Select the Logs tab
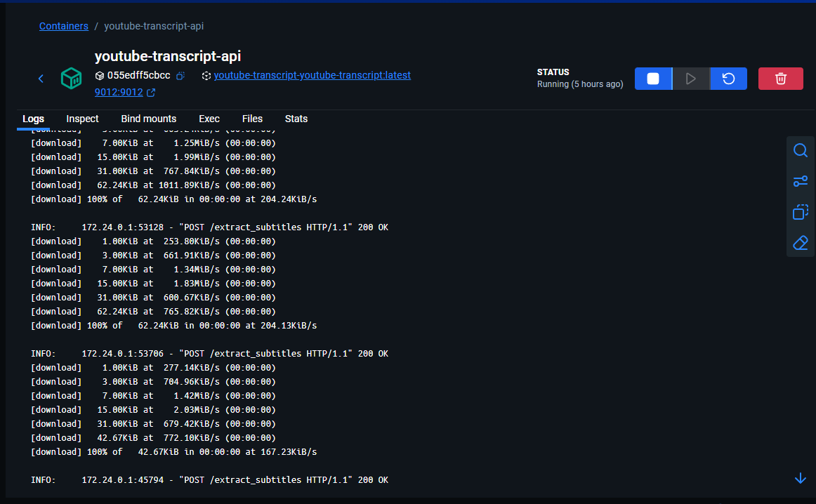The width and height of the screenshot is (816, 504). [33, 119]
